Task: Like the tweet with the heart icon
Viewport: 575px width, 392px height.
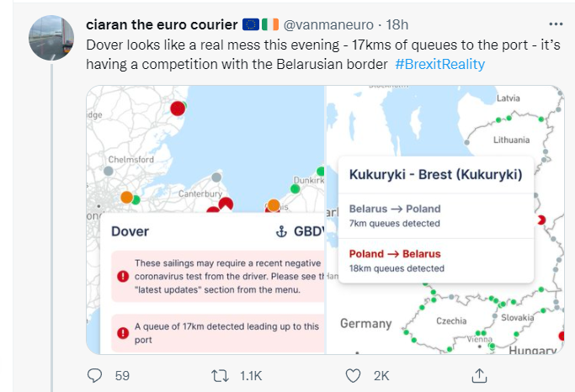Action: (353, 376)
